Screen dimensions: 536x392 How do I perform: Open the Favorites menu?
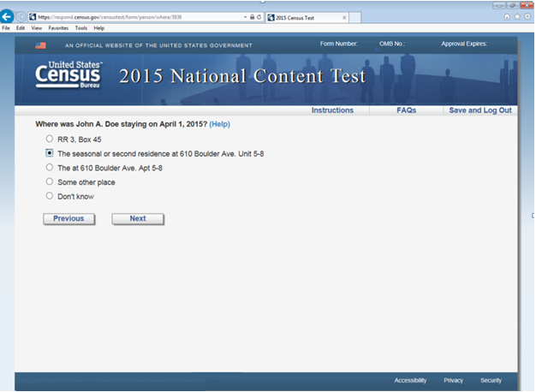[58, 28]
